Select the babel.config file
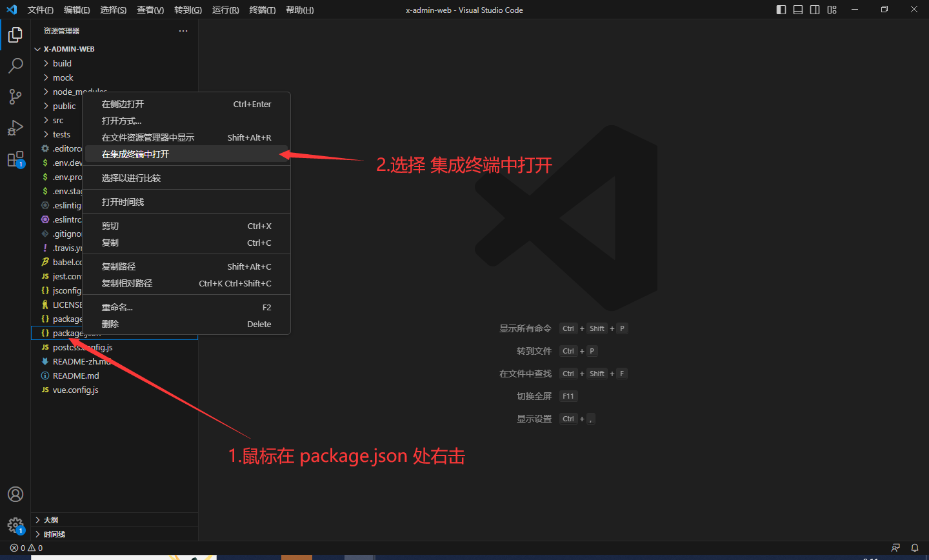 (x=57, y=262)
